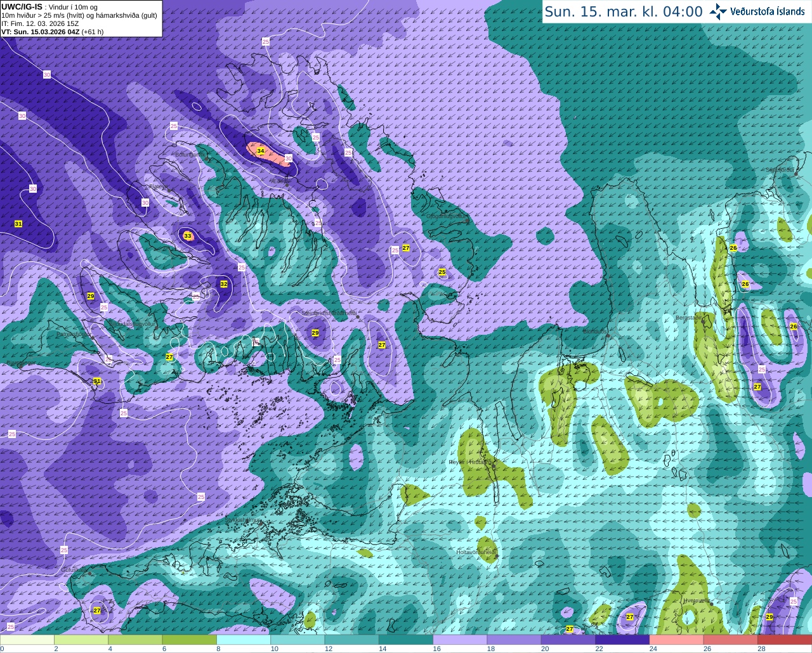Click the Hveravellir station label
This screenshot has height=653, width=812.
tap(696, 600)
